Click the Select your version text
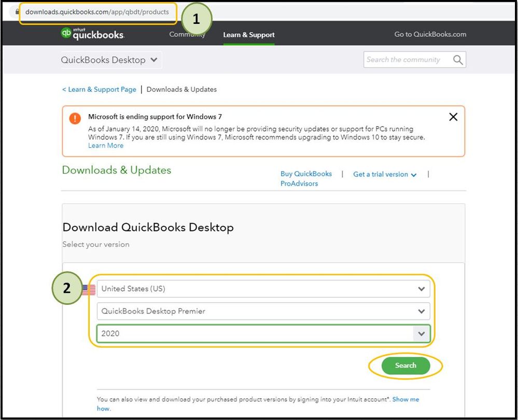This screenshot has height=420, width=518. pyautogui.click(x=96, y=245)
